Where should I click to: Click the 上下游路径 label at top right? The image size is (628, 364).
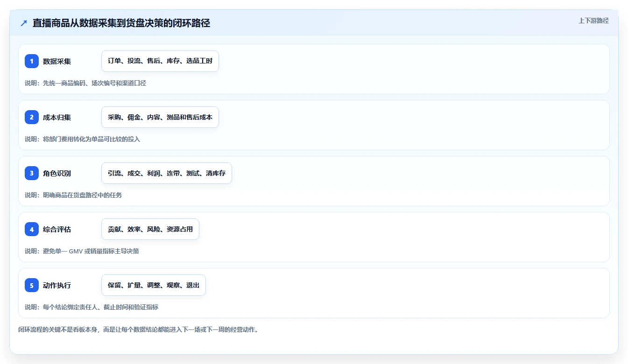(x=593, y=21)
